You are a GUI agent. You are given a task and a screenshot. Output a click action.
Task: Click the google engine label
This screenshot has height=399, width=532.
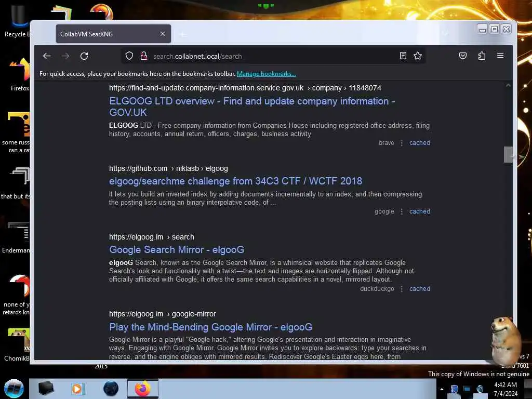(x=384, y=211)
